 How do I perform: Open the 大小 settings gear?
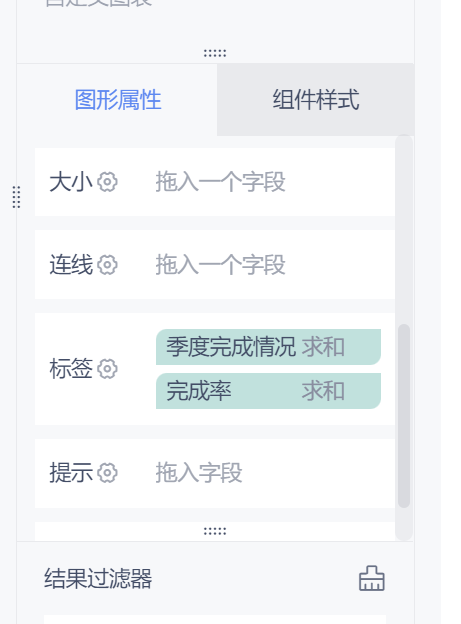107,182
